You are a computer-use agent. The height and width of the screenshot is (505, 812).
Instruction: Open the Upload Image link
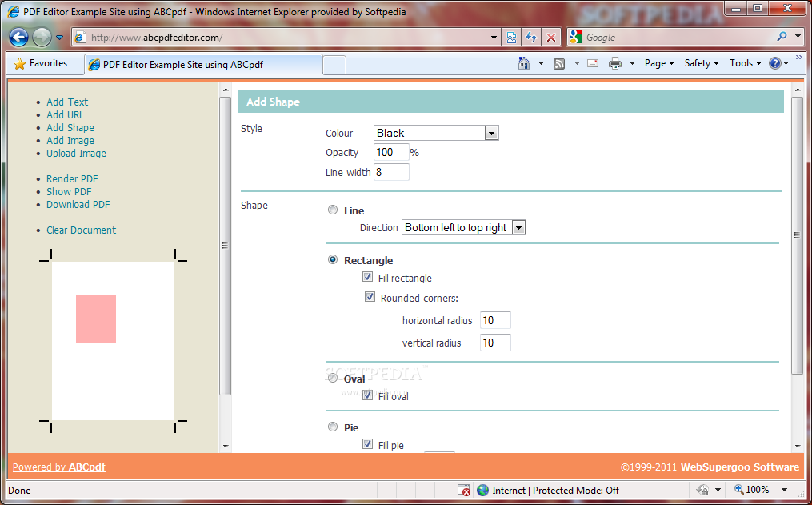[77, 154]
